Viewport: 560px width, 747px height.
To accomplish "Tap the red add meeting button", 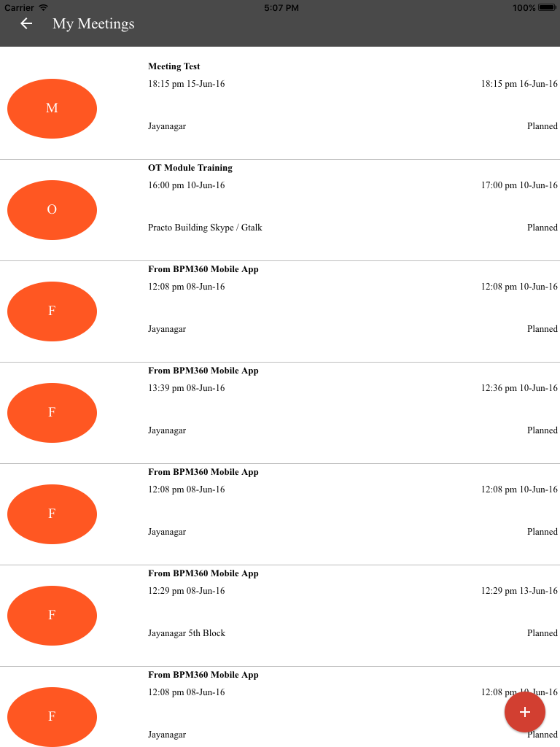I will [524, 712].
